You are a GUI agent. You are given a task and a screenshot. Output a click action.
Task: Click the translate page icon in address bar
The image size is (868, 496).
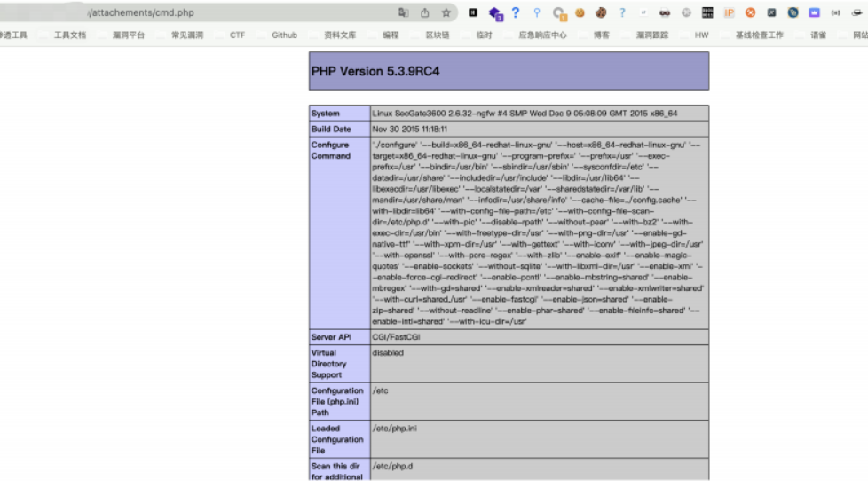tap(404, 12)
